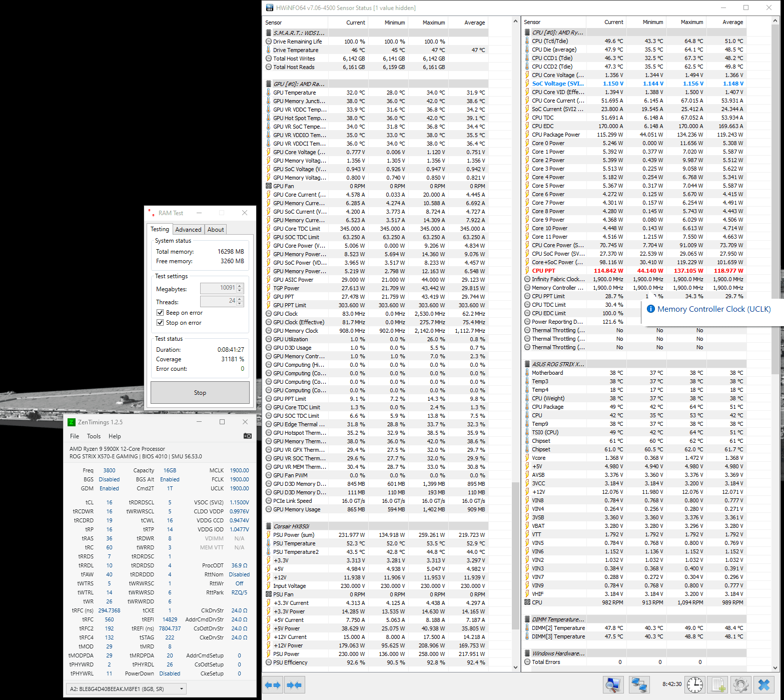
Task: Click the RAM Test title bar icon
Action: point(151,213)
